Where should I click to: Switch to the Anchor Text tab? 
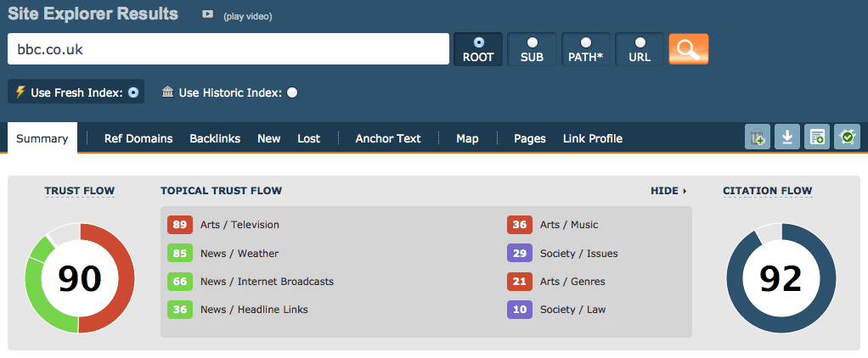coord(388,138)
